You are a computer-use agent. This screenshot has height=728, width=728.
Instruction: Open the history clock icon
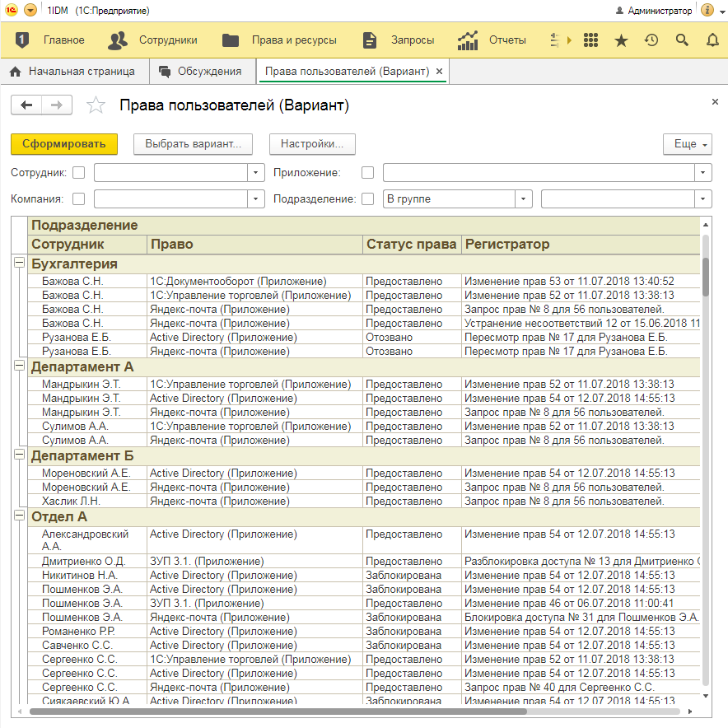[651, 40]
